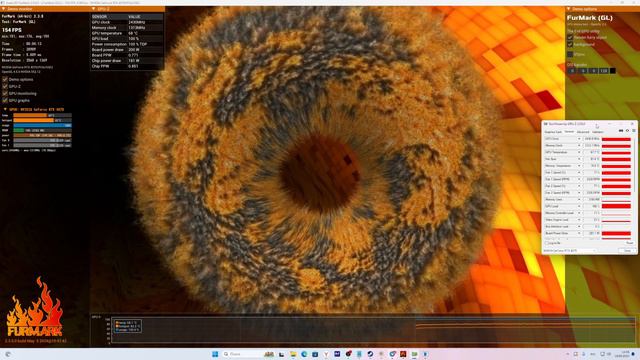640x360 pixels.
Task: Open the Hot Spot sensor dropdown
Action: point(579,159)
